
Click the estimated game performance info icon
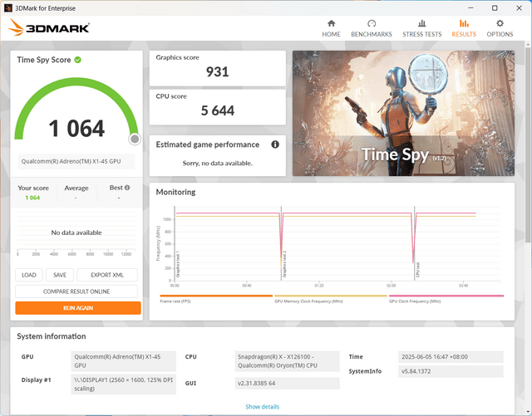coord(275,144)
